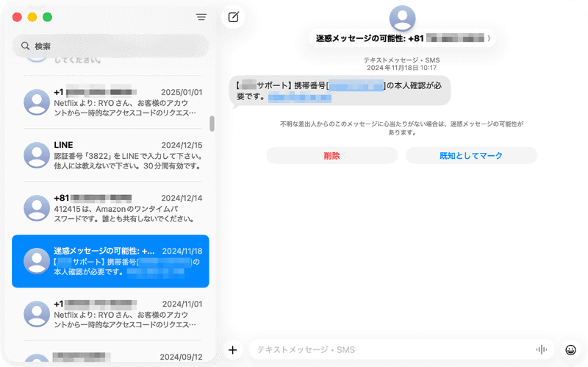Click the 既知としてマーク button
Screen dimensions: 588x367
click(x=471, y=155)
